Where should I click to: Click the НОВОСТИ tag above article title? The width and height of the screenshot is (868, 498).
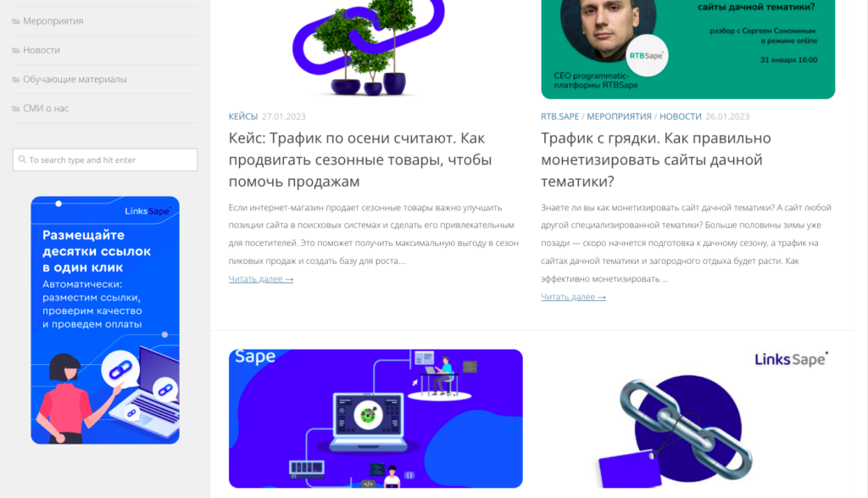[x=681, y=116]
